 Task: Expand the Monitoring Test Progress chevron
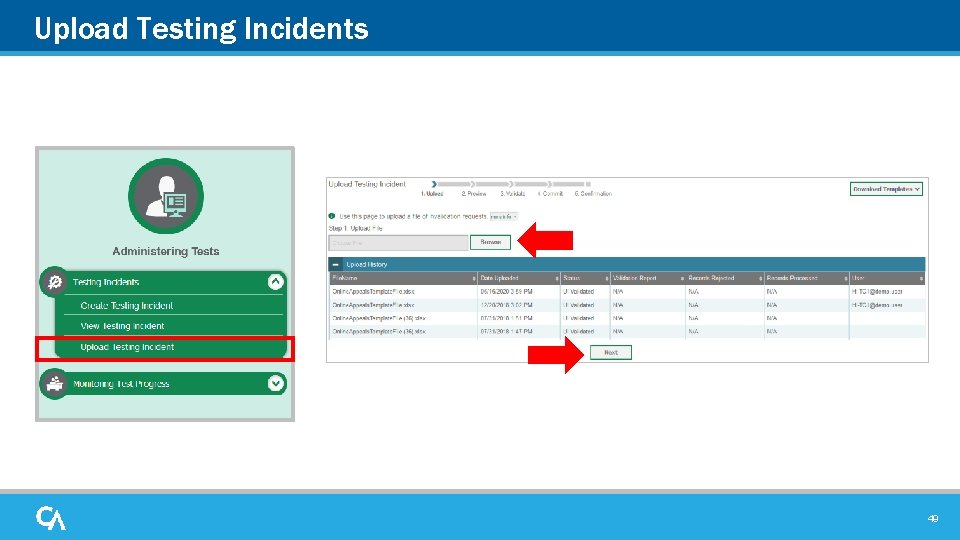[276, 383]
